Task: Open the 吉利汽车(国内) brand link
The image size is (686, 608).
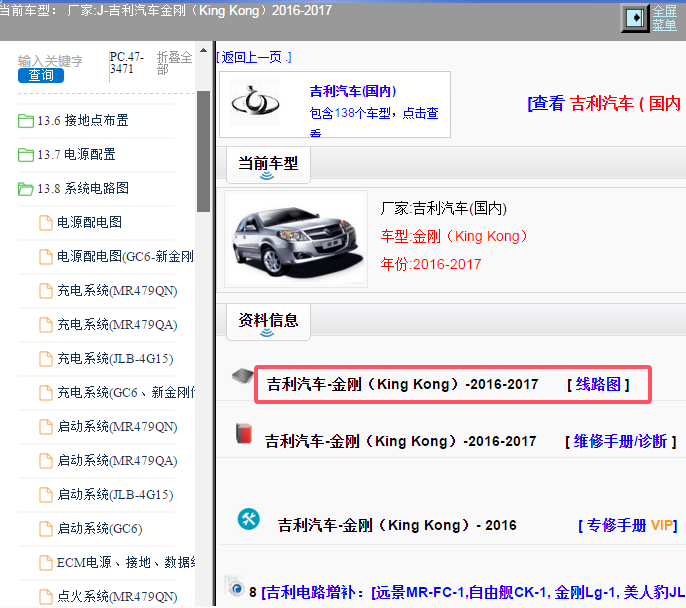Action: pyautogui.click(x=353, y=91)
